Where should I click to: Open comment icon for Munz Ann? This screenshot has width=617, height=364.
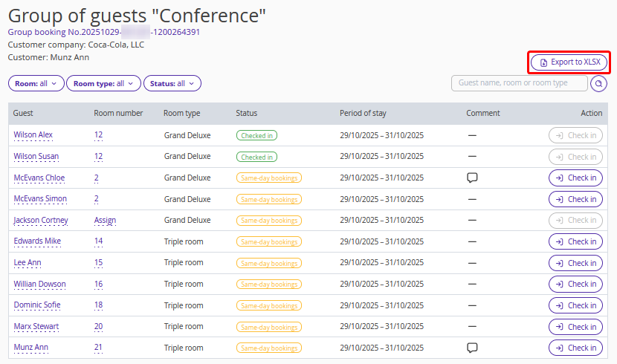471,348
